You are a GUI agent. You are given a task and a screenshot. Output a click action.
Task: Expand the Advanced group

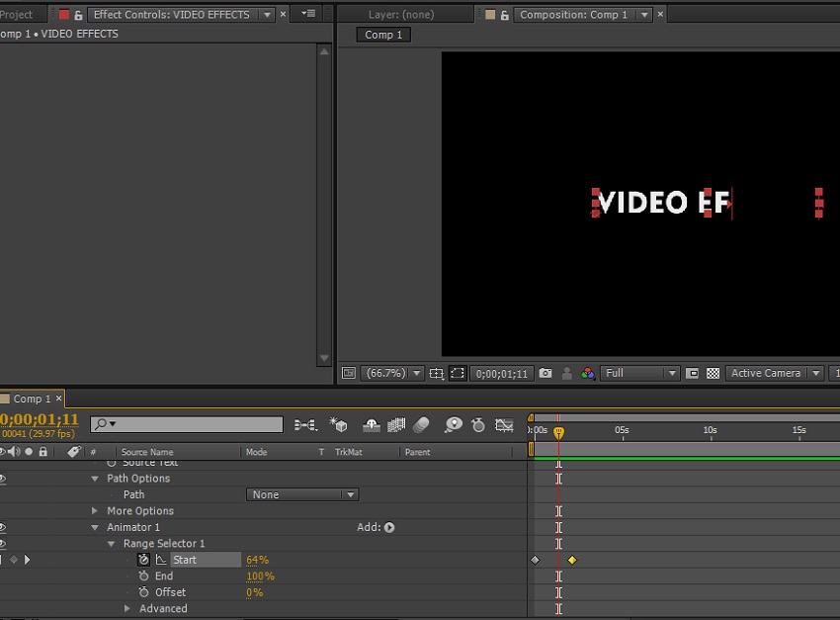(127, 608)
